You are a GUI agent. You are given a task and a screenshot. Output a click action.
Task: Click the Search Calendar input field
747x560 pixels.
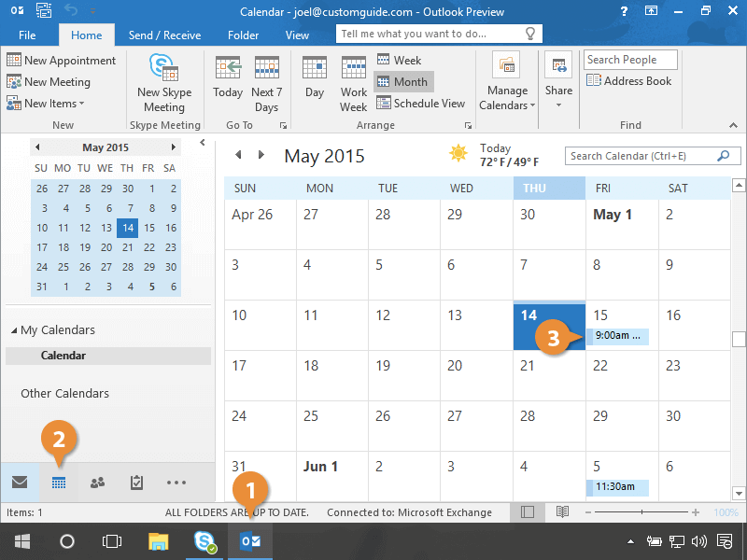(641, 157)
